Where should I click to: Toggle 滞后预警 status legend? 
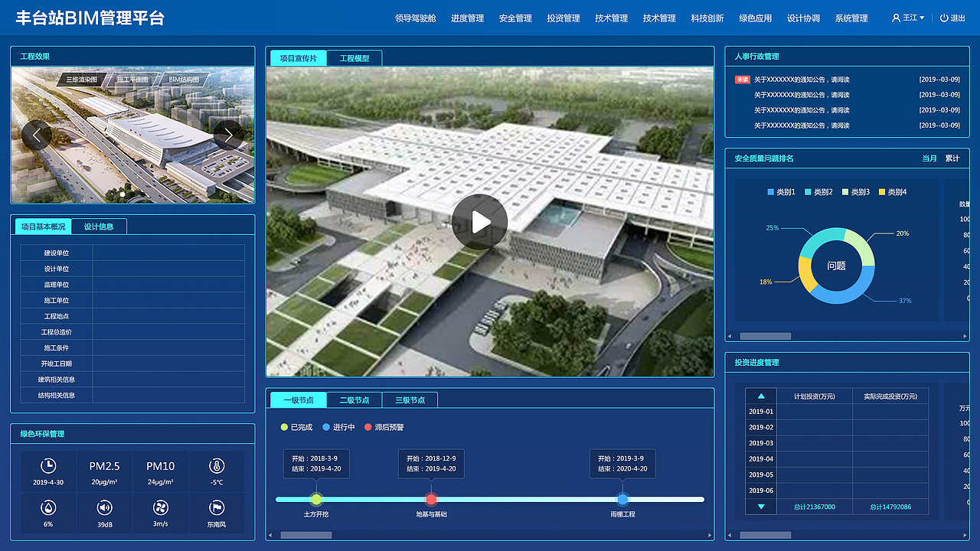(x=384, y=427)
